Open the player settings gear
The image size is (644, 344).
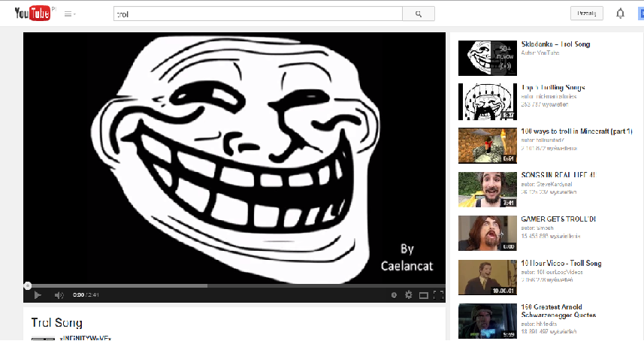pos(409,294)
